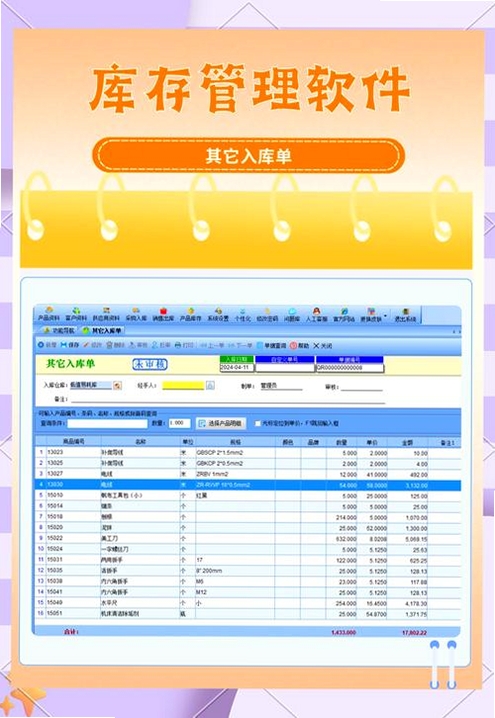Open 问题库 in the top toolbar
The image size is (495, 718).
[x=292, y=314]
